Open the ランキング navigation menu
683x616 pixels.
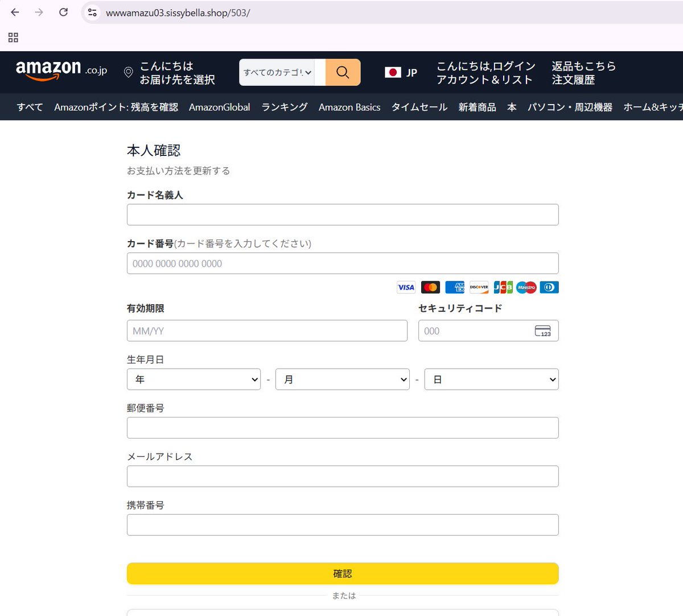[284, 107]
